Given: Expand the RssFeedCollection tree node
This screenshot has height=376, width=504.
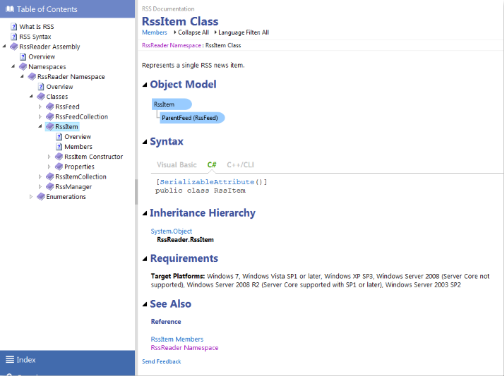Looking at the screenshot, I should tap(40, 117).
